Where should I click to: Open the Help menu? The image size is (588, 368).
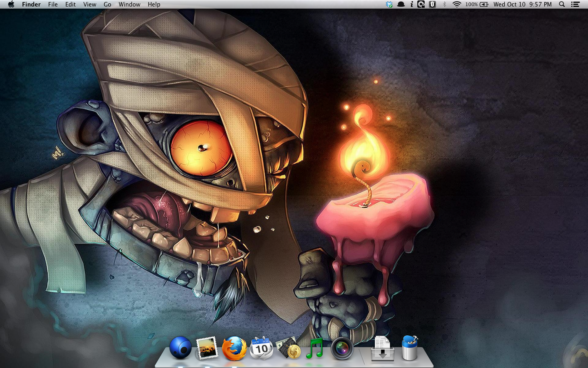tap(154, 4)
